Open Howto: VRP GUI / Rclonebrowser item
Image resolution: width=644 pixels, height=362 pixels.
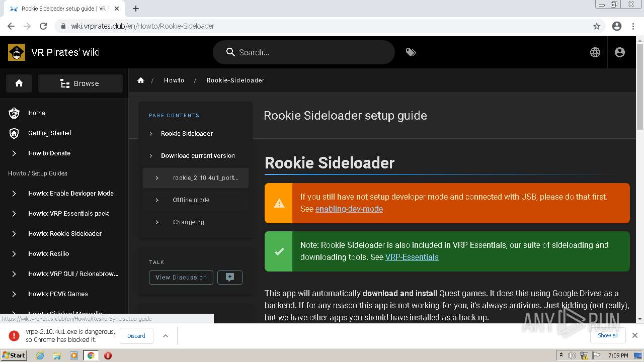tap(73, 274)
